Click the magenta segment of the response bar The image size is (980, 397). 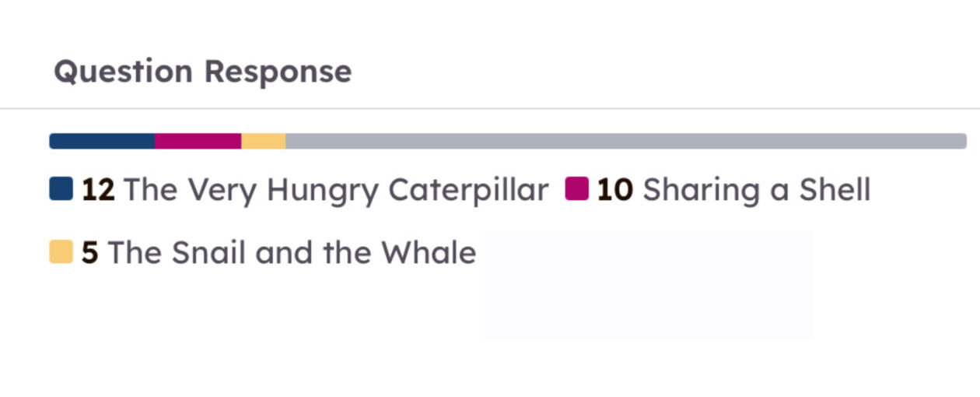[x=198, y=141]
